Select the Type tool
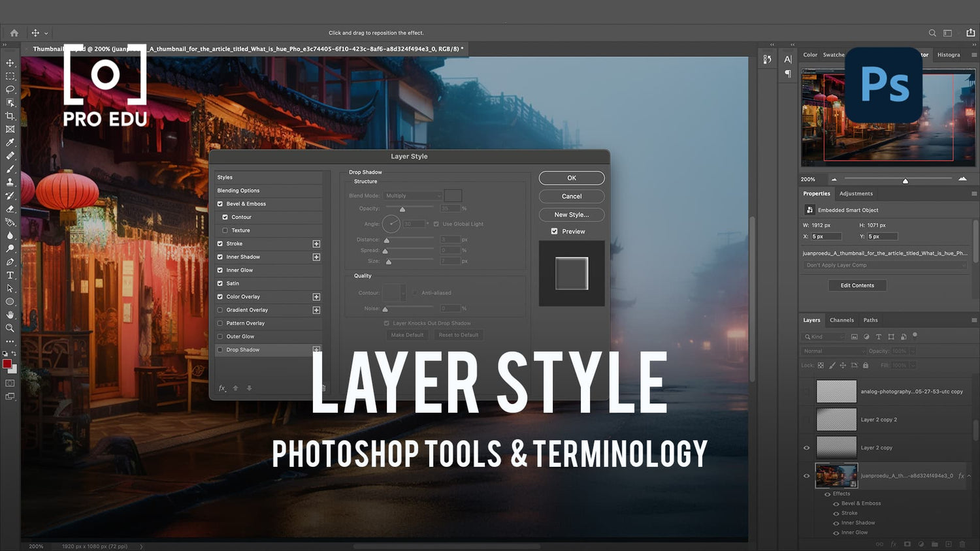980x551 pixels. (10, 275)
